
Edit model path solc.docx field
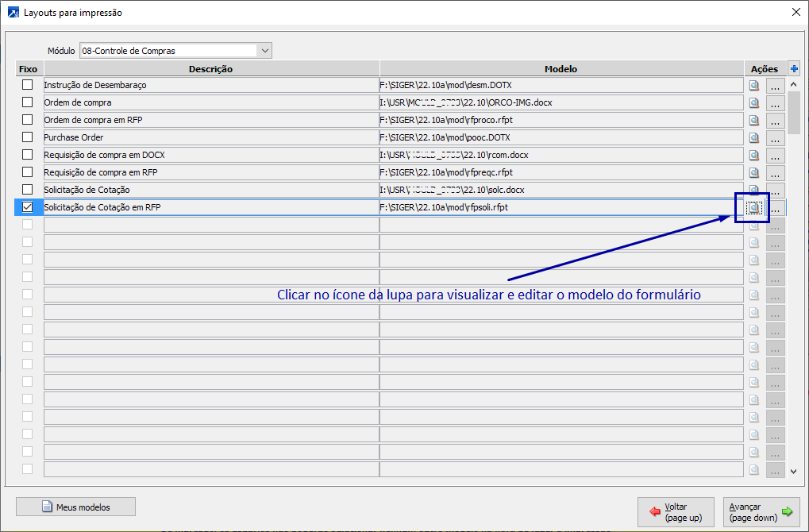[x=561, y=189]
